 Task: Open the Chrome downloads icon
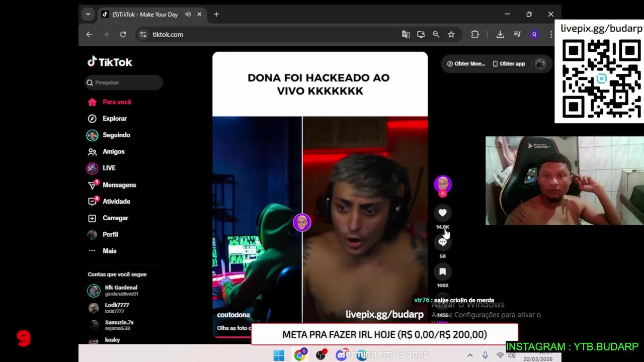point(500,35)
